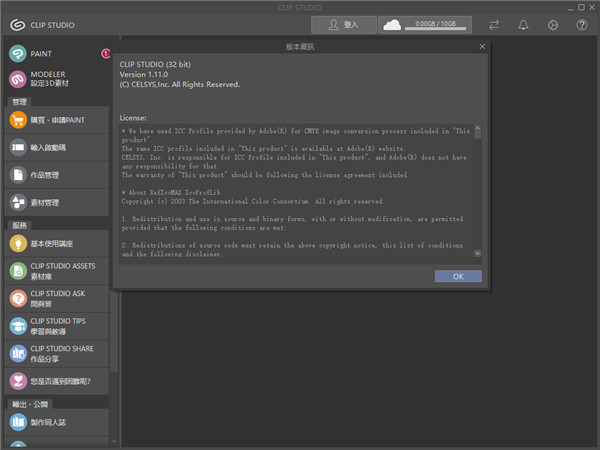Click inside the License text box
Image resolution: width=600 pixels, height=450 pixels.
[x=297, y=194]
